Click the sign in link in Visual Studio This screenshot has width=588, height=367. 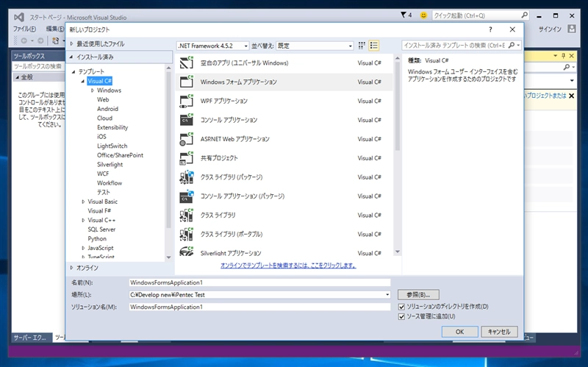tap(550, 29)
